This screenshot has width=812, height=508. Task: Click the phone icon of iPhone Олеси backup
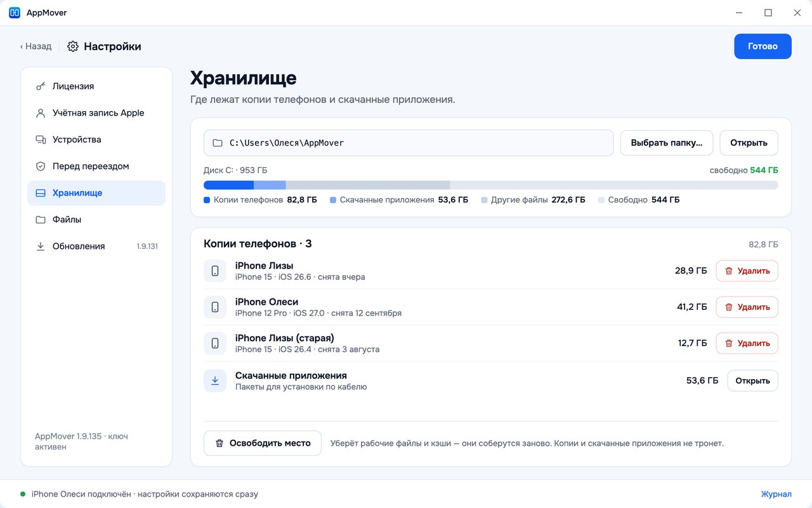pyautogui.click(x=215, y=307)
